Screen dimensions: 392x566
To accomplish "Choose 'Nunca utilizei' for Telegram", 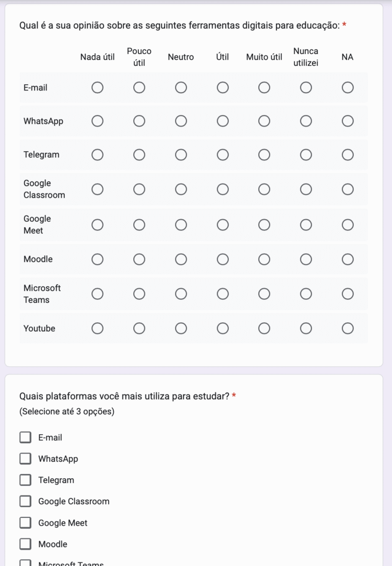I will (x=306, y=155).
